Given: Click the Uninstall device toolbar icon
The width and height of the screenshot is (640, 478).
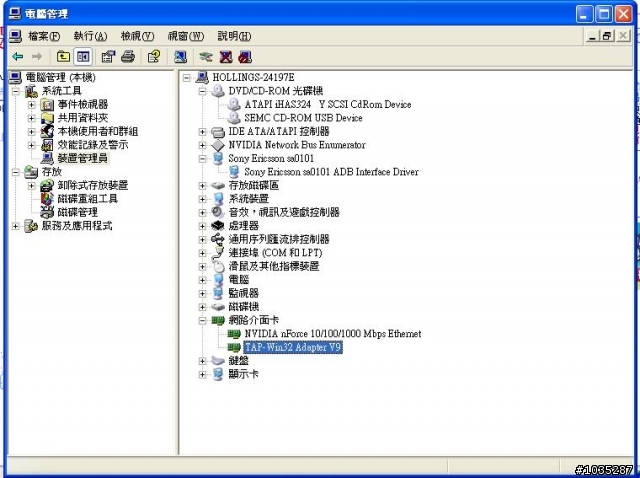Looking at the screenshot, I should (226, 57).
